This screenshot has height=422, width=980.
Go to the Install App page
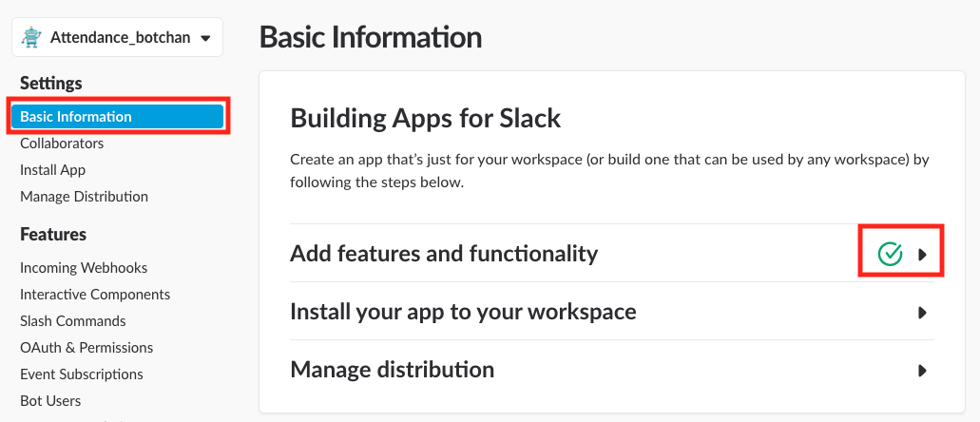coord(52,170)
